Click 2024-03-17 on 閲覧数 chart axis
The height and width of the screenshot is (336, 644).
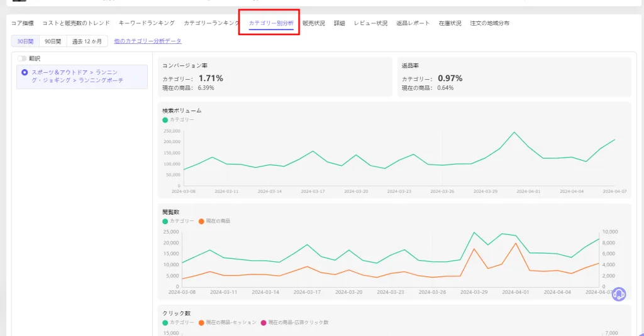tap(307, 292)
